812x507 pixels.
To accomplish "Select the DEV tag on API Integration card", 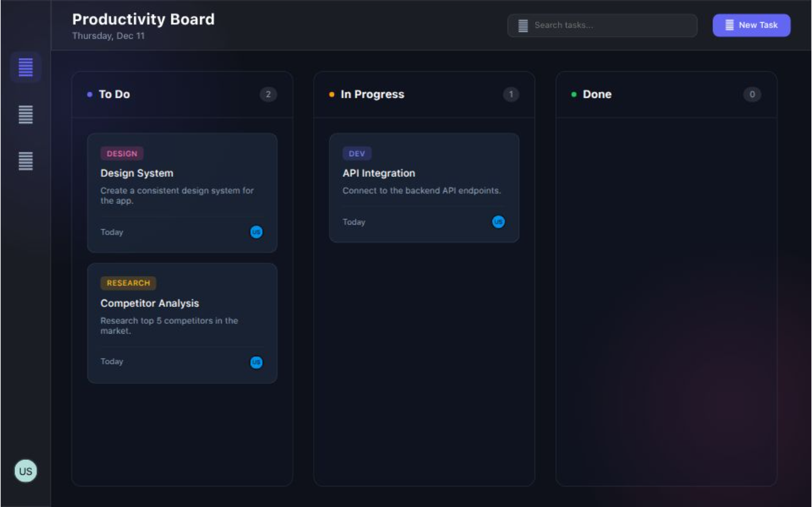I will [x=356, y=153].
